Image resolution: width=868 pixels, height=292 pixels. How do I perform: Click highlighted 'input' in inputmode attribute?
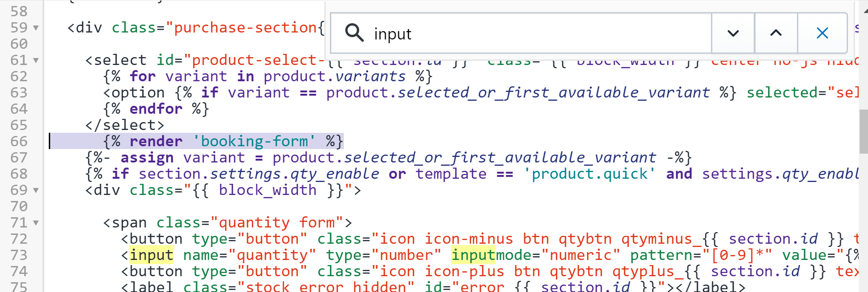pyautogui.click(x=473, y=255)
